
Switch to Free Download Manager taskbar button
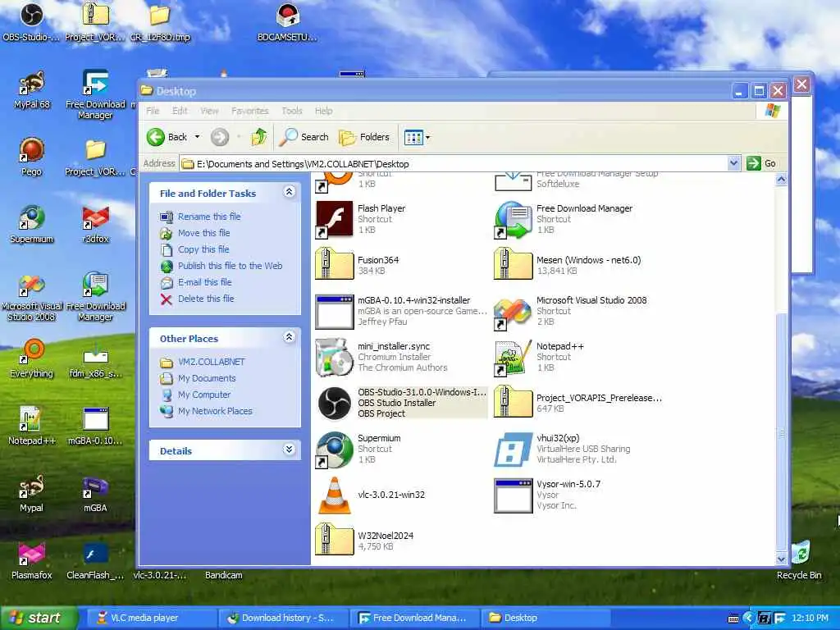click(x=414, y=618)
